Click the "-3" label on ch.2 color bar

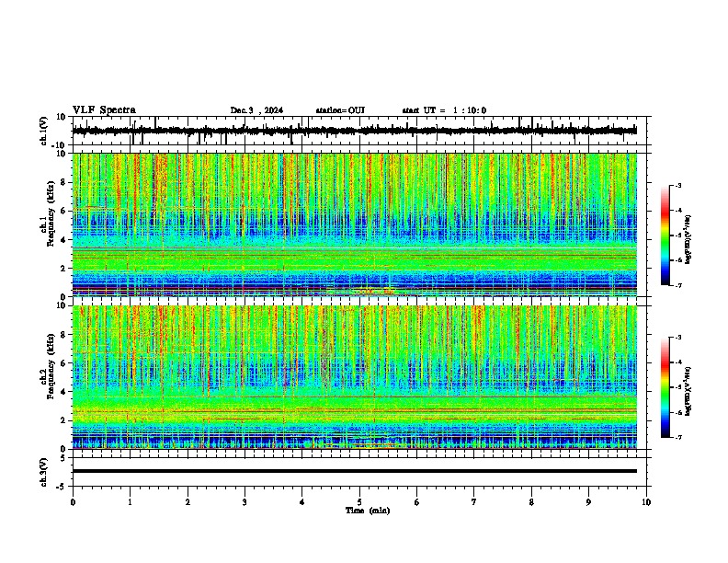pyautogui.click(x=678, y=338)
